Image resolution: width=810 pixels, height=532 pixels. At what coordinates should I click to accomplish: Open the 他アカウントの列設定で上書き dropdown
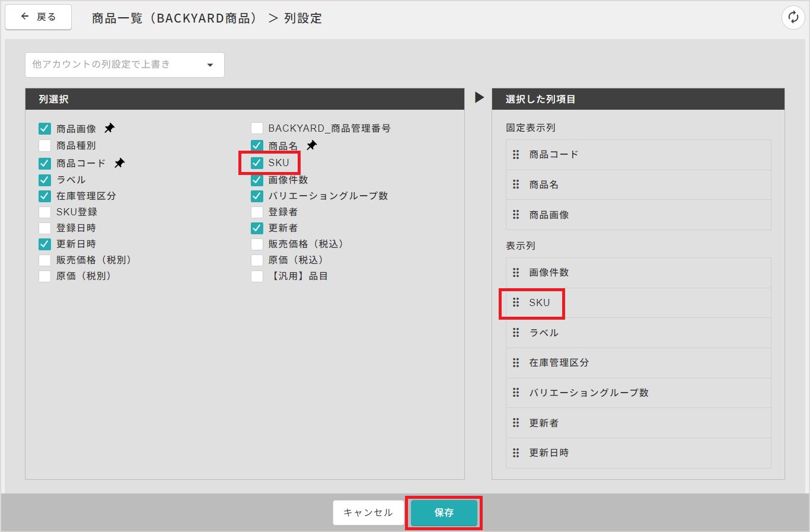pos(125,65)
